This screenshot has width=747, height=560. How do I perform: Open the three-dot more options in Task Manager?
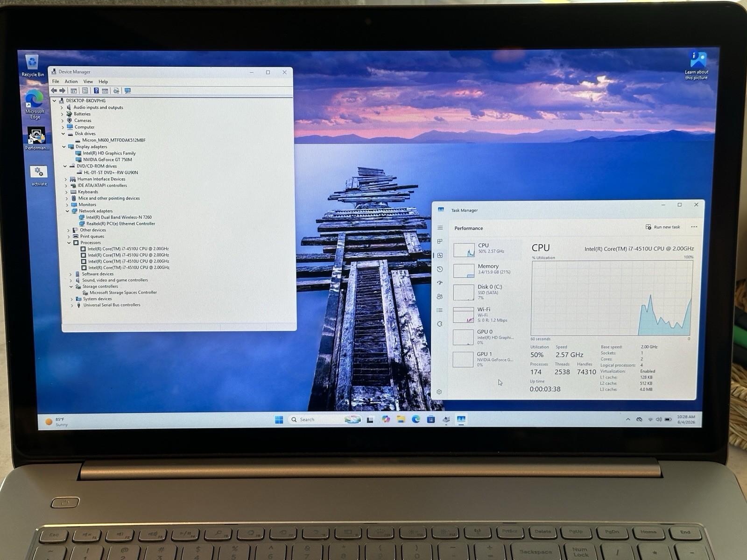pyautogui.click(x=694, y=227)
